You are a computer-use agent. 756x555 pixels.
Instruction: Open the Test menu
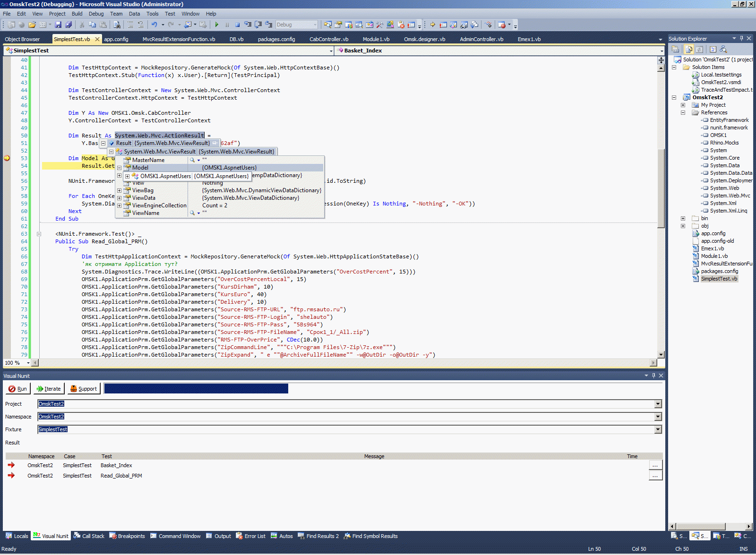pos(170,14)
